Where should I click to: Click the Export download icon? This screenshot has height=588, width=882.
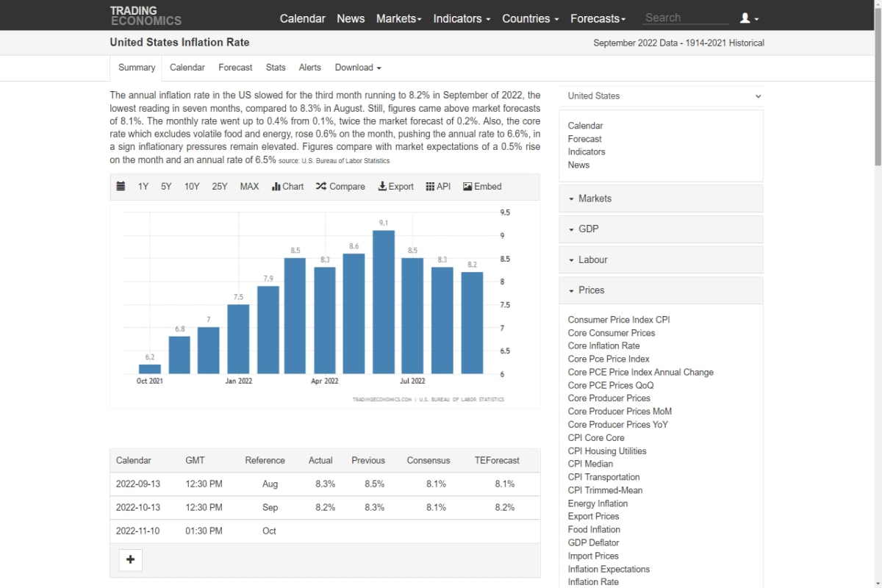382,187
